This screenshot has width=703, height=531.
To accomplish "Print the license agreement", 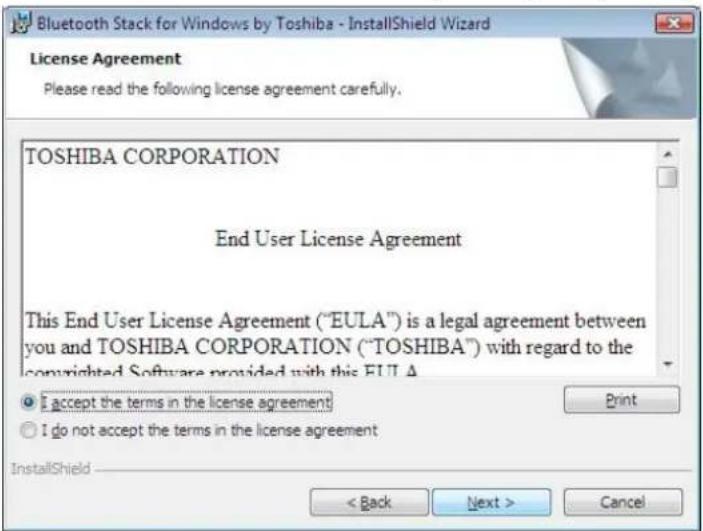I will pyautogui.click(x=621, y=400).
